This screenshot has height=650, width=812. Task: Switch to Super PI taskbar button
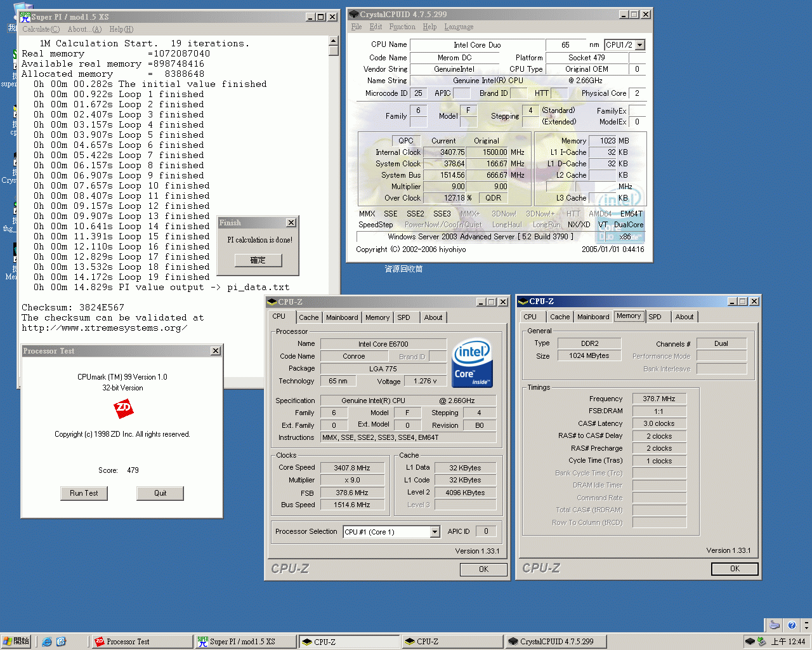tap(245, 642)
